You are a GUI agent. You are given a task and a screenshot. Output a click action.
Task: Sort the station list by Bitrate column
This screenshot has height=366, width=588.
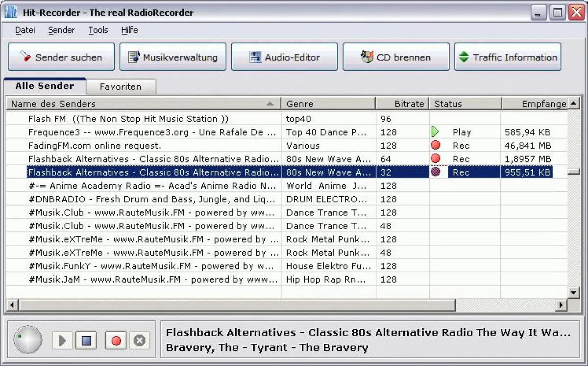[403, 104]
